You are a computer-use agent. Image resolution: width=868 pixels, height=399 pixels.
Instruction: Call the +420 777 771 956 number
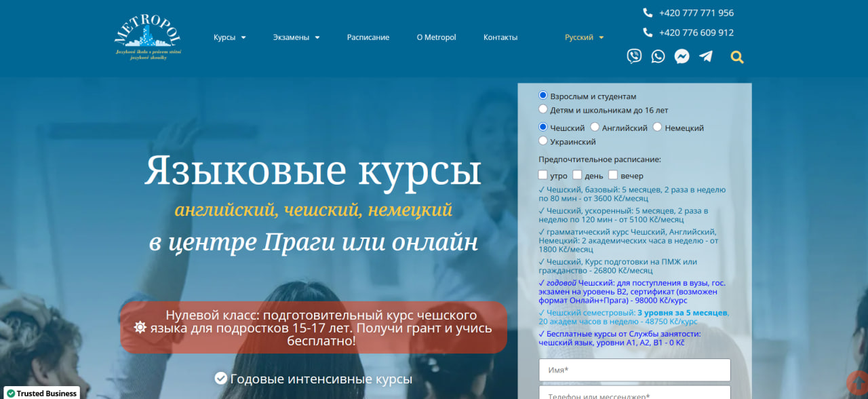[x=696, y=13]
